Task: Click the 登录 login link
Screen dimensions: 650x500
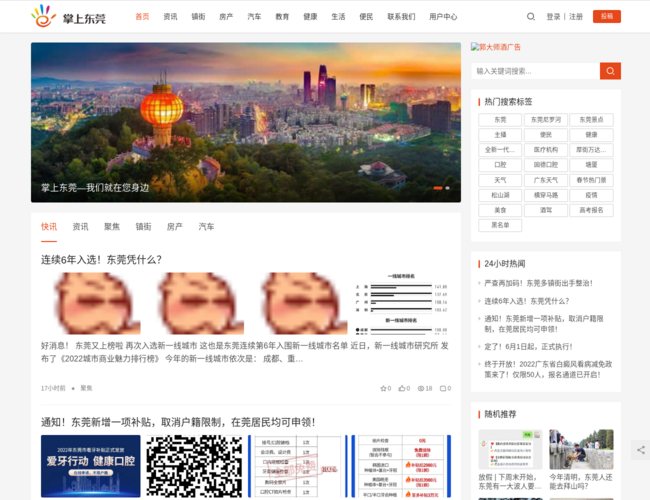Action: click(x=553, y=17)
